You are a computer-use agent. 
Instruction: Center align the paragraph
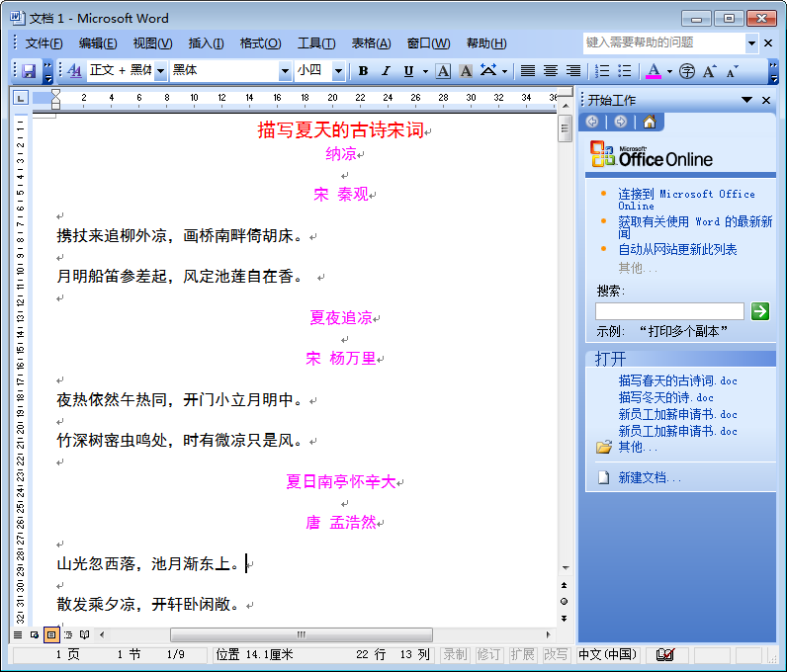[551, 71]
